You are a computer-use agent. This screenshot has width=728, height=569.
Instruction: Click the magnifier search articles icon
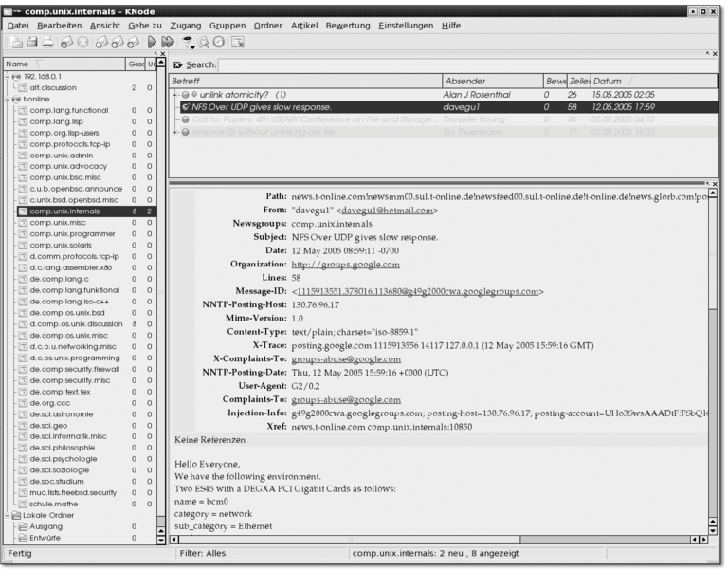pos(204,43)
